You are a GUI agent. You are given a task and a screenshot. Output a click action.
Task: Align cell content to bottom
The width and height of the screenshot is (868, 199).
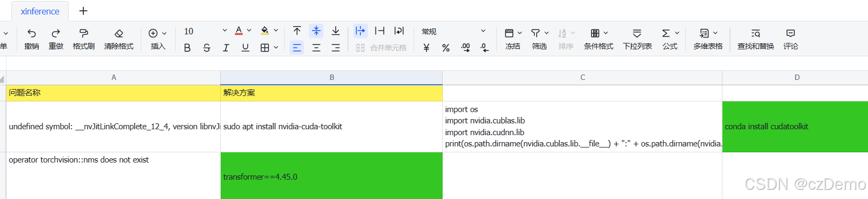pos(336,31)
